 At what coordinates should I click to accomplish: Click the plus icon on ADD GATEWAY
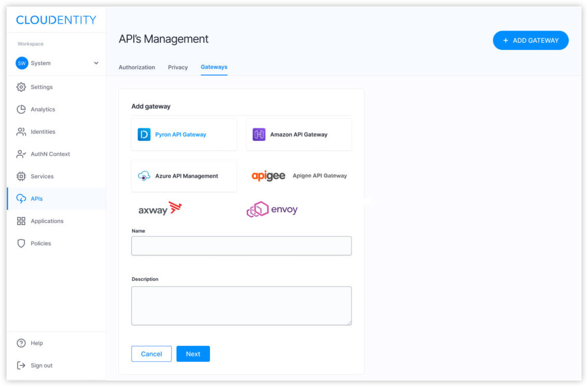click(505, 40)
